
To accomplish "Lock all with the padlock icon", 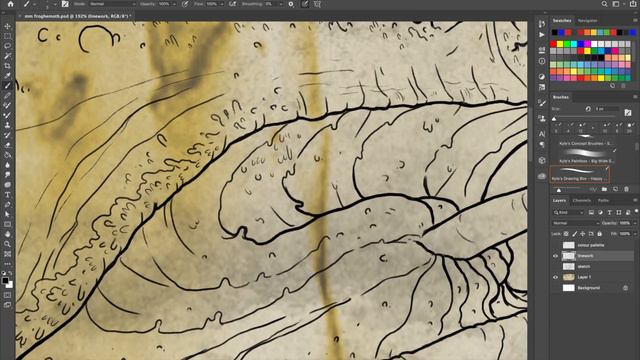I will click(600, 234).
